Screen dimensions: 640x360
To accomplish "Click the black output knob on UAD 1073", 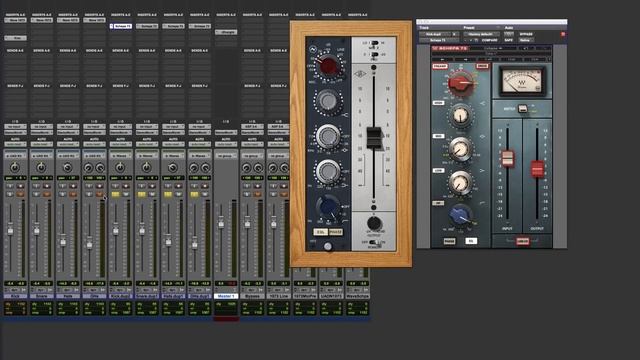I will click(373, 223).
